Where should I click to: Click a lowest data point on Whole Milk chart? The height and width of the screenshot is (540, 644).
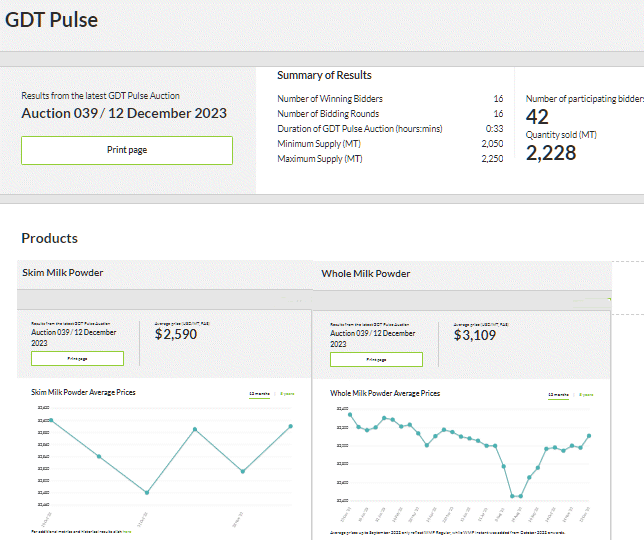click(x=512, y=496)
